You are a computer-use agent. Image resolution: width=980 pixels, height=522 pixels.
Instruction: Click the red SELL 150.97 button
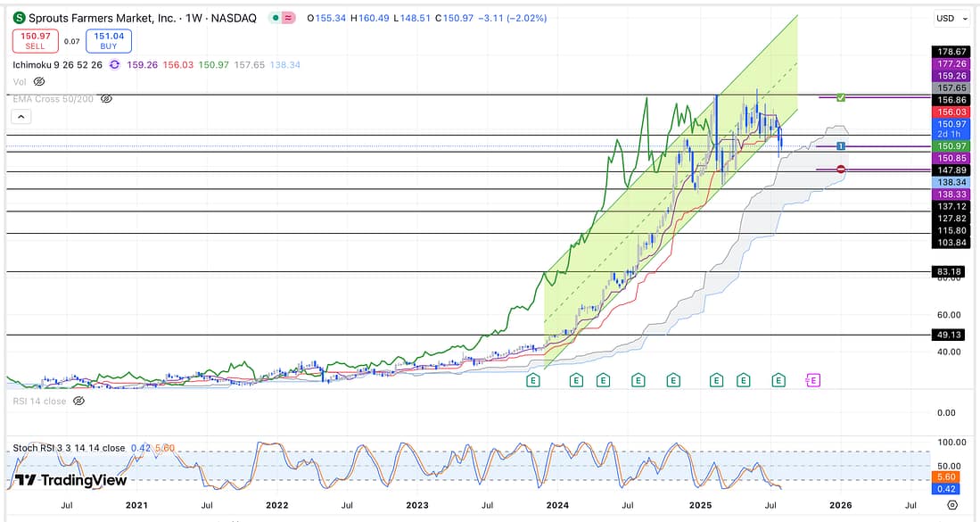coord(35,40)
